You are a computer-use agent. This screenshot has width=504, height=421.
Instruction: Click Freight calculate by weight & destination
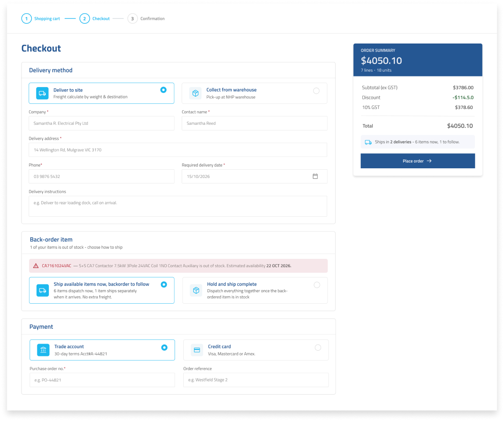pyautogui.click(x=90, y=97)
